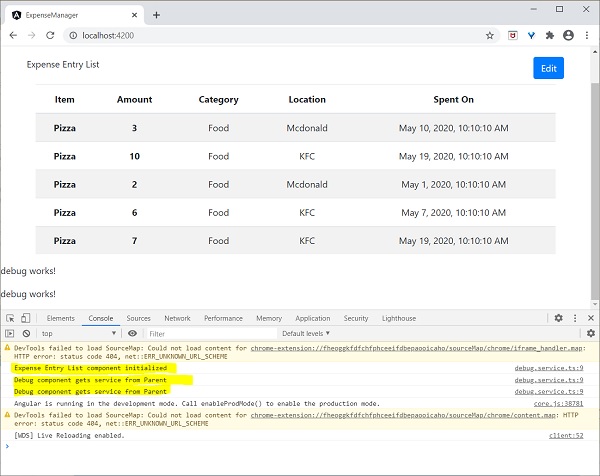Viewport: 600px width, 476px height.
Task: Toggle the device toolbar icon in DevTools
Action: (x=27, y=318)
